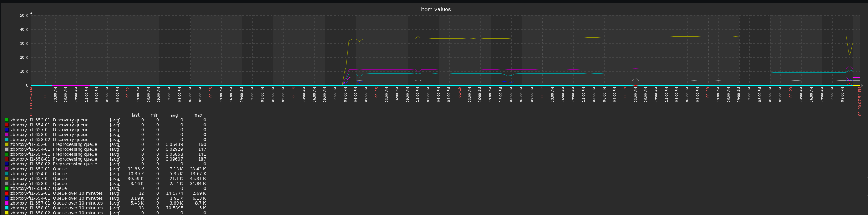Click yellow swatch for zbproxy-fi1-652-01 Preprocessing queue
This screenshot has width=868, height=215.
(7, 144)
